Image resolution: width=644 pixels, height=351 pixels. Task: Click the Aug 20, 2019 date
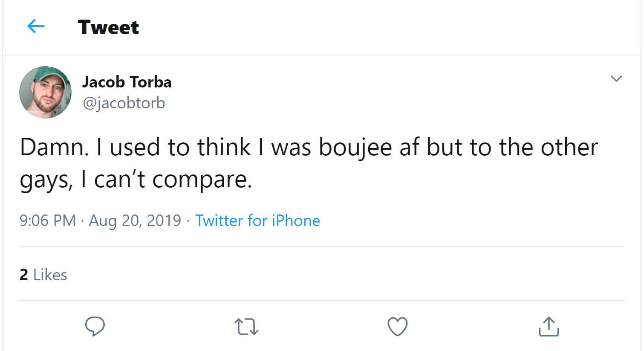[x=135, y=220]
